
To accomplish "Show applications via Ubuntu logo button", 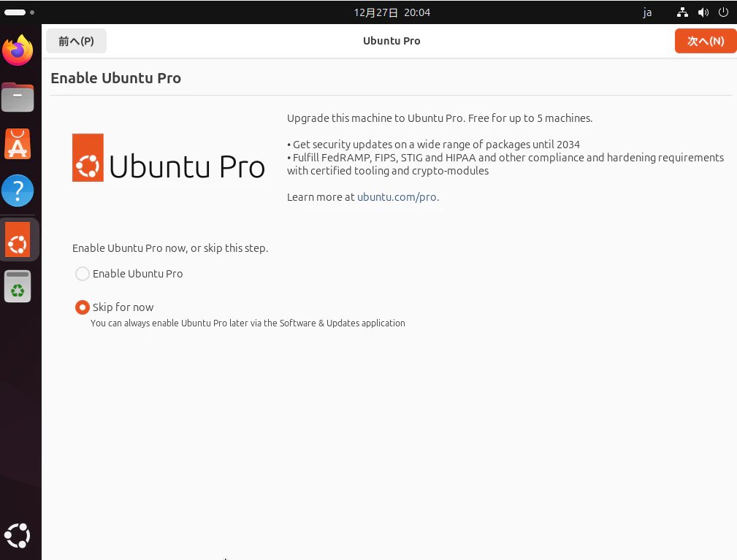I will click(18, 536).
